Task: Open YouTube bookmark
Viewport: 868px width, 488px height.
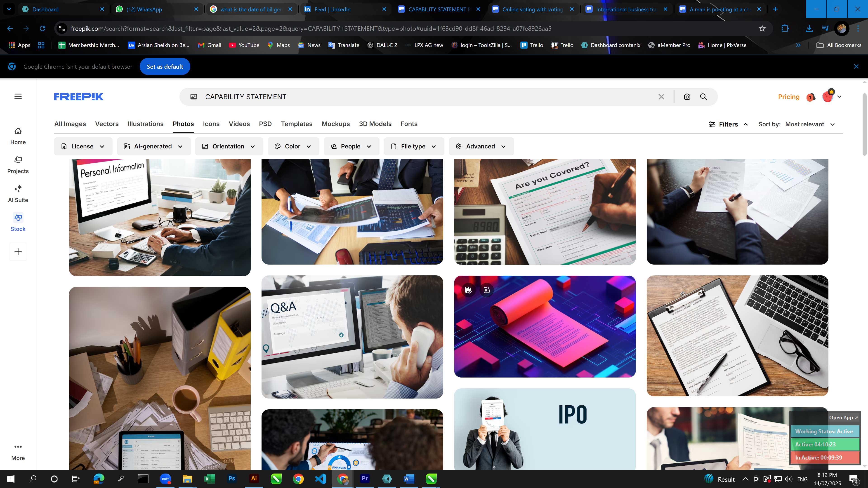Action: click(x=244, y=45)
